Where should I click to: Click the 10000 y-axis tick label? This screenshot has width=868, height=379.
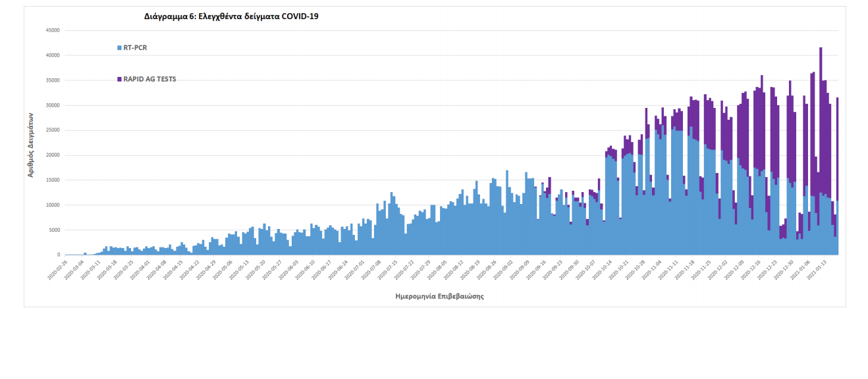tap(52, 205)
